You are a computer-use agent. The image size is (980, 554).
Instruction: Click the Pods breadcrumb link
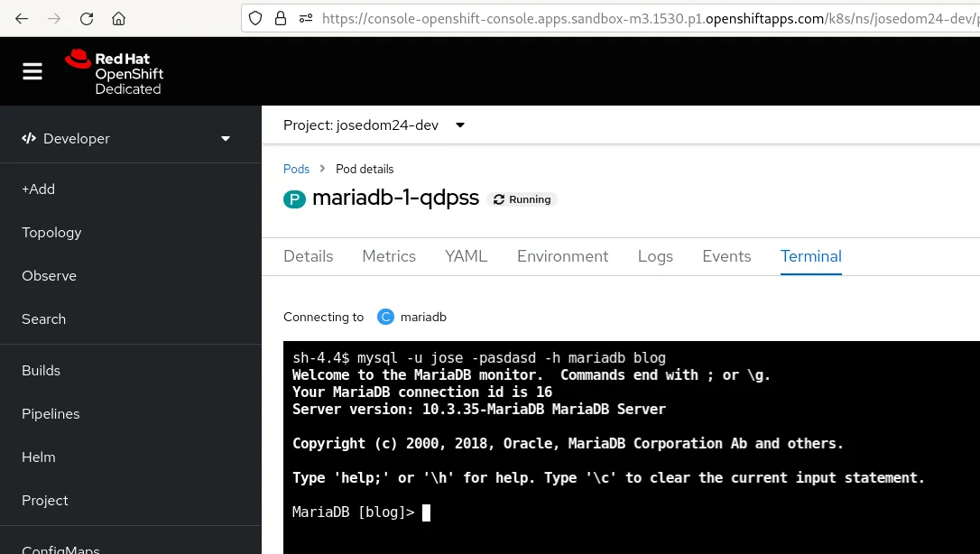[x=296, y=169]
